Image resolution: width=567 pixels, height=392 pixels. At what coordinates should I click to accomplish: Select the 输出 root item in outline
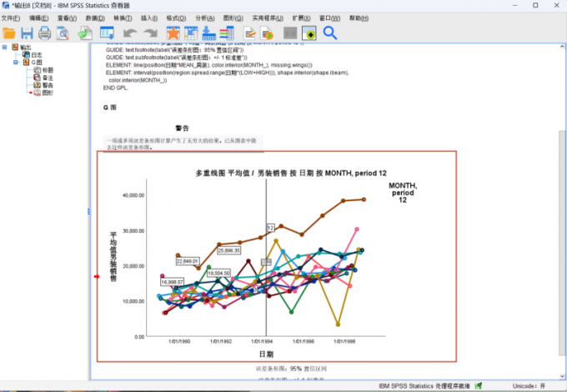(25, 48)
